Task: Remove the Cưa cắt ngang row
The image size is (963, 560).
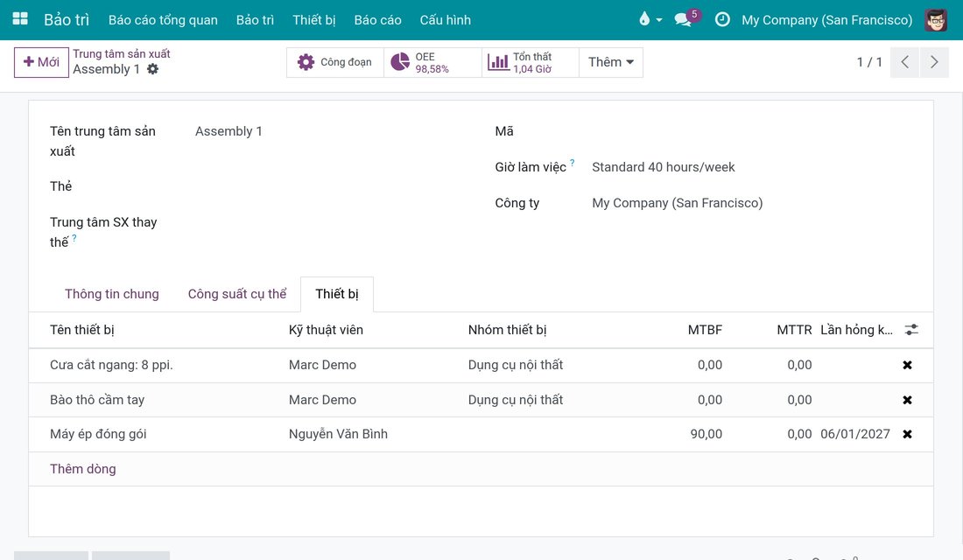Action: tap(907, 365)
